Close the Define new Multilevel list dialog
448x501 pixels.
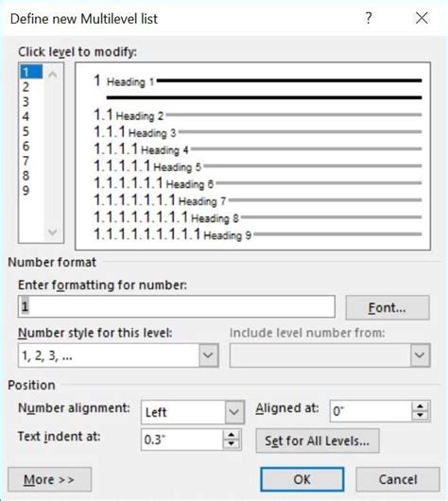[422, 18]
